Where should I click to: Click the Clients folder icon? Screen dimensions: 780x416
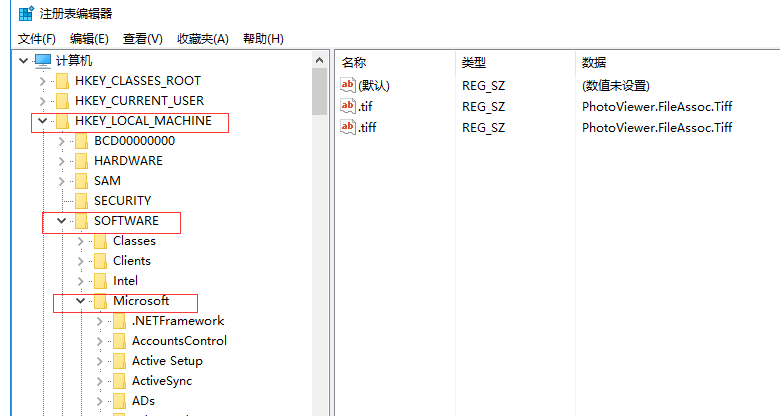point(100,261)
